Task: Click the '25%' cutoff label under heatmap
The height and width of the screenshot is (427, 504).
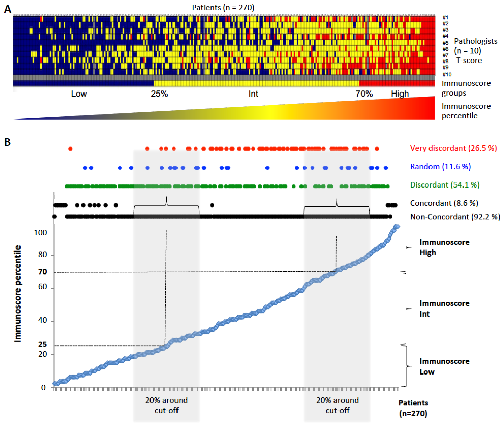Action: (x=159, y=94)
